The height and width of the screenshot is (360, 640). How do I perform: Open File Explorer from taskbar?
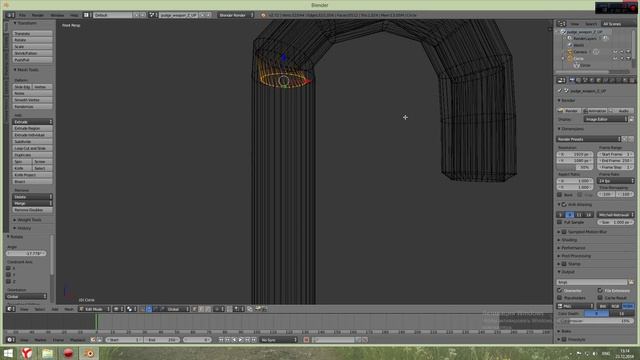tap(48, 353)
